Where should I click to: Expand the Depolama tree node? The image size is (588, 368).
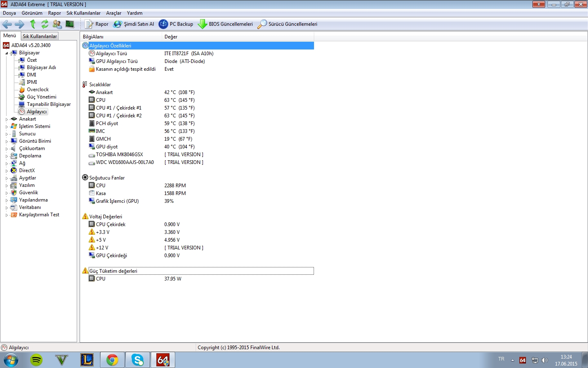coord(7,156)
